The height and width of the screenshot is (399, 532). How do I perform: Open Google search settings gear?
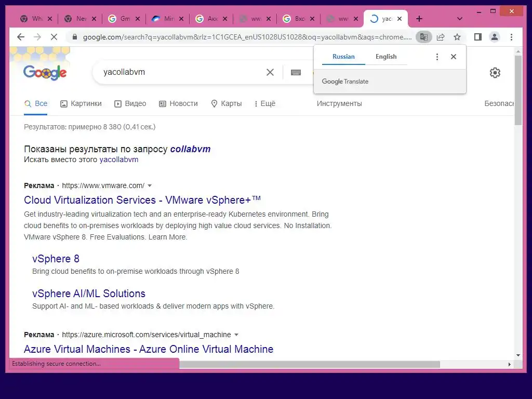(495, 72)
